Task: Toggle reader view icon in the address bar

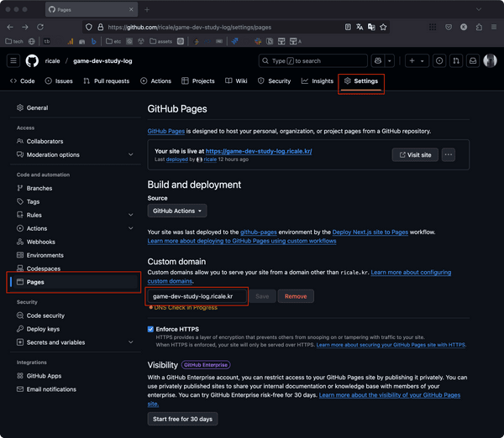Action: (x=348, y=27)
